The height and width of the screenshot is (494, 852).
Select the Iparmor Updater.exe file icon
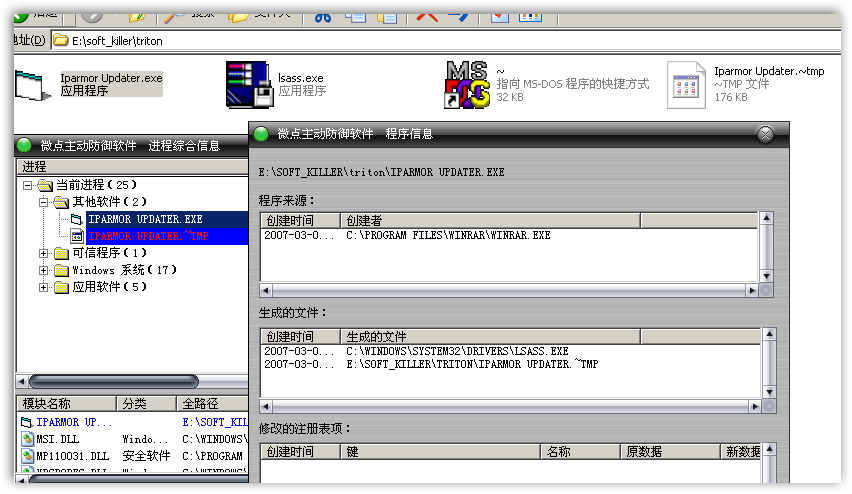point(33,85)
